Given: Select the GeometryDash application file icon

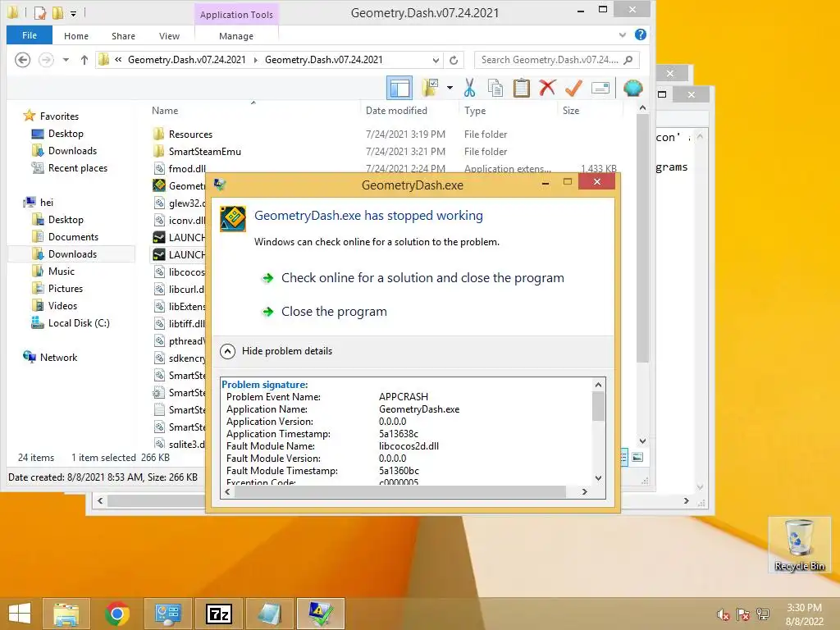Looking at the screenshot, I should pyautogui.click(x=159, y=186).
